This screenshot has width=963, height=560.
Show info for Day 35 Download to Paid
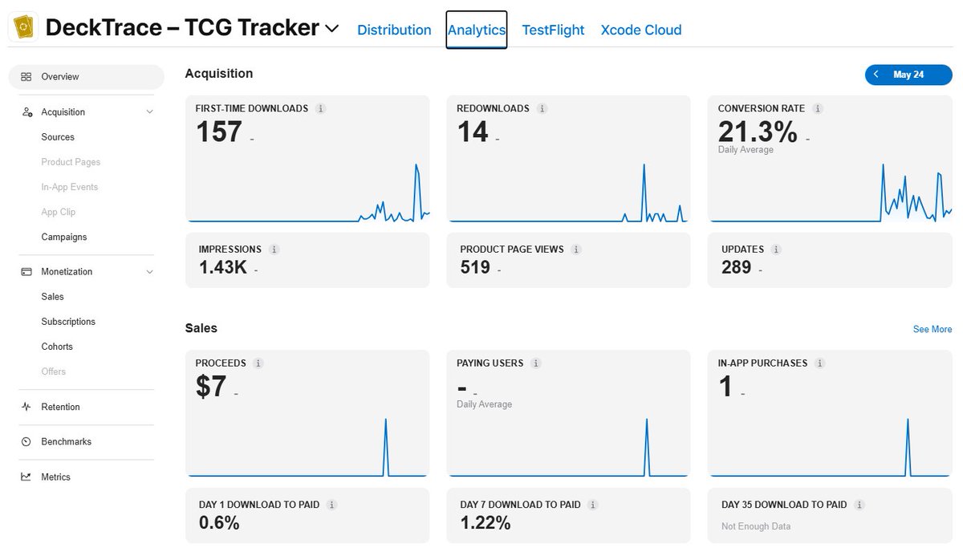pos(859,505)
